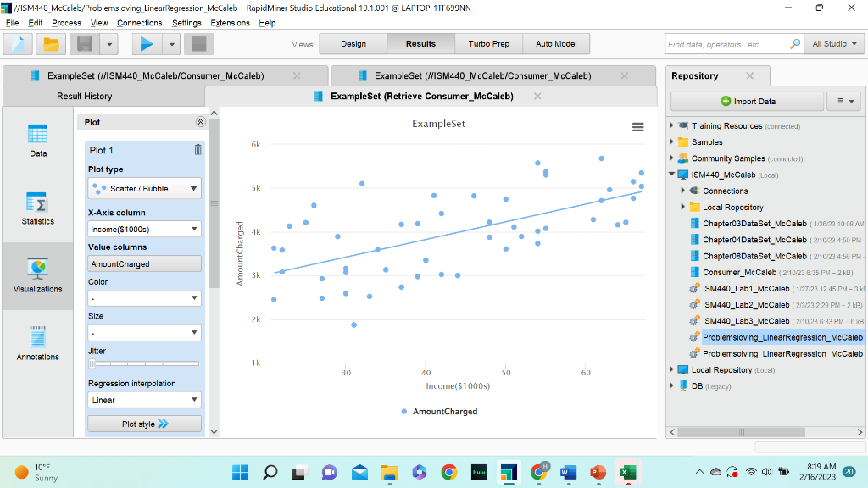The height and width of the screenshot is (488, 868).
Task: Click the Plot style button
Action: [x=144, y=424]
